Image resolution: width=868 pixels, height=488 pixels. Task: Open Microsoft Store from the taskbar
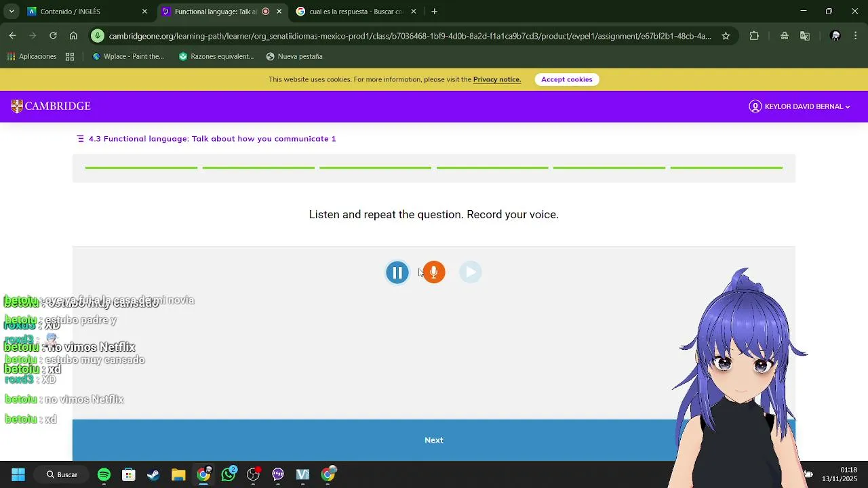[129, 474]
